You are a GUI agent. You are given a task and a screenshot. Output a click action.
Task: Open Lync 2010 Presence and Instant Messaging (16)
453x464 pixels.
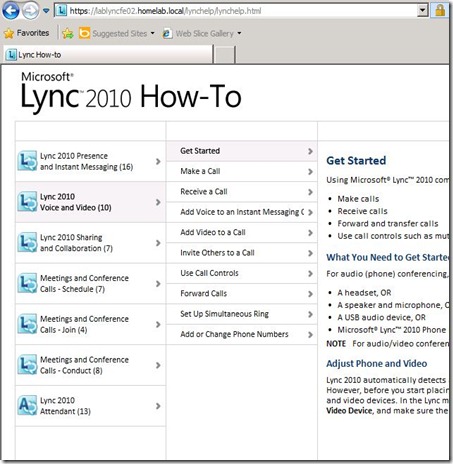tap(91, 161)
